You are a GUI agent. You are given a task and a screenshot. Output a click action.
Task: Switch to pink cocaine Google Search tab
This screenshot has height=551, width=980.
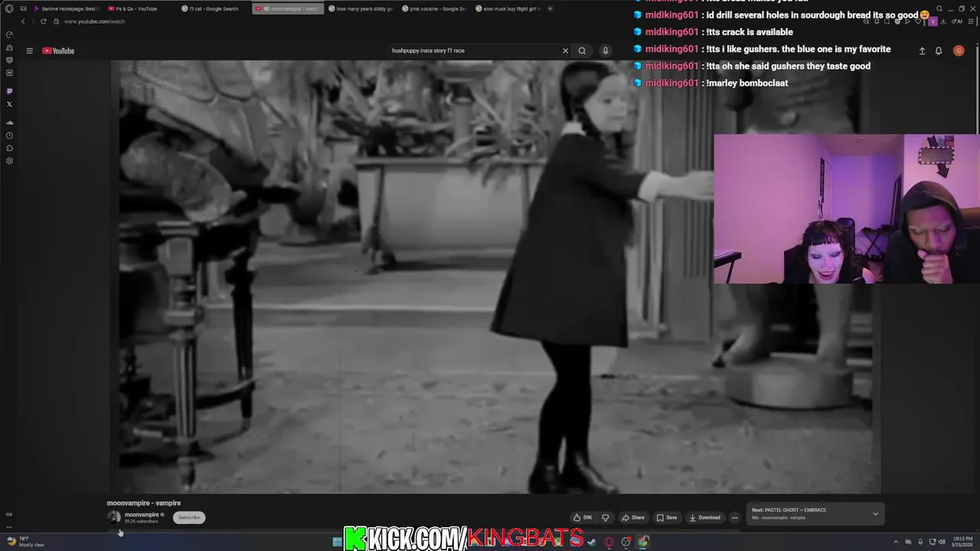coord(433,8)
